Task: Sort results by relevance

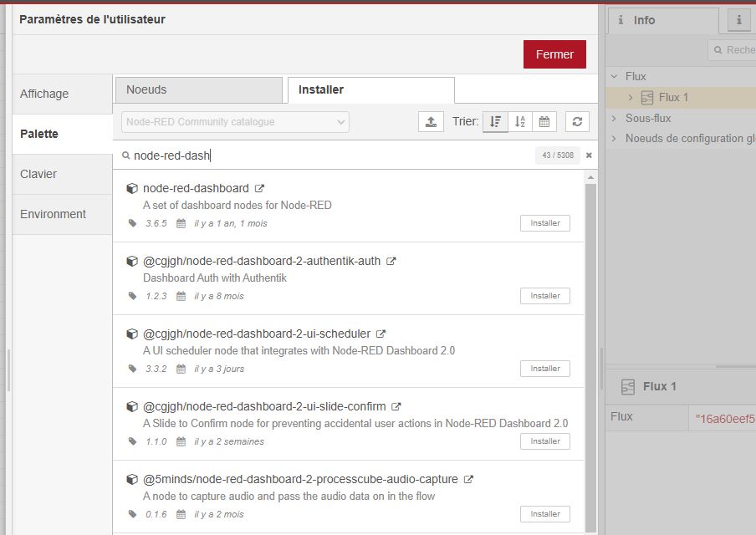Action: coord(495,121)
